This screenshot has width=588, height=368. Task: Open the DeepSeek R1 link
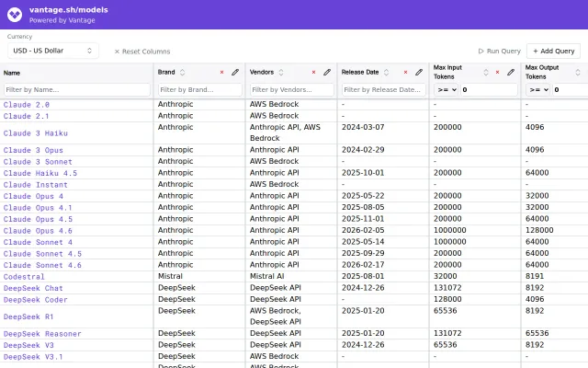pos(28,316)
